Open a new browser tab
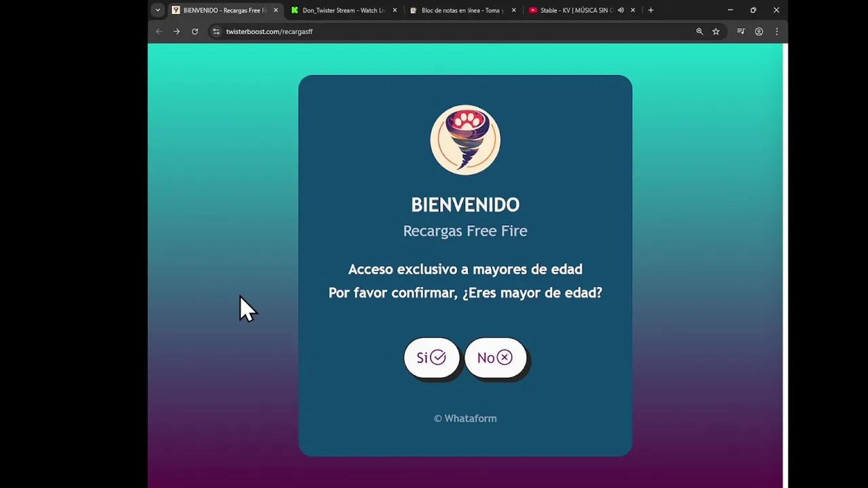Viewport: 868px width, 488px height. (650, 10)
